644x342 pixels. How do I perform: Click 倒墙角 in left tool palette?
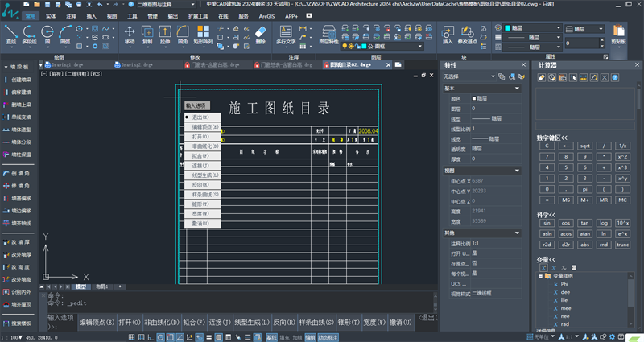16,173
